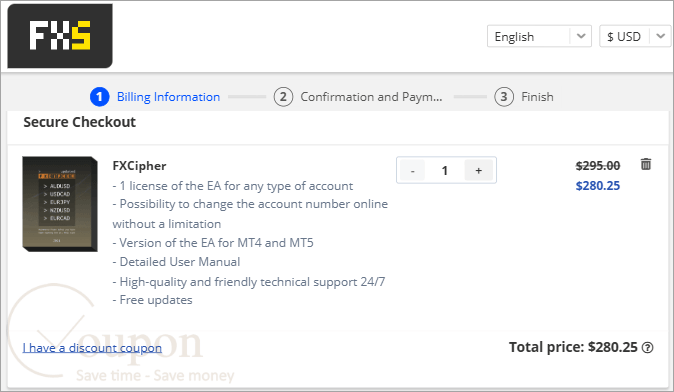
Task: Click the step 2 circle number
Action: tap(283, 97)
